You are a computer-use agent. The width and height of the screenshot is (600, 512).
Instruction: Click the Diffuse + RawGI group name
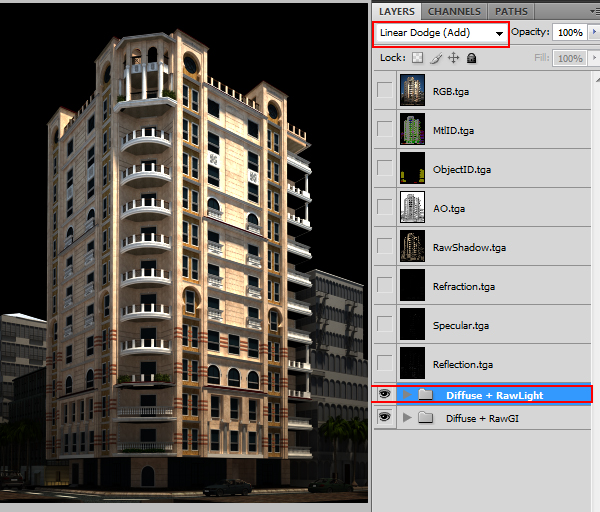(482, 418)
